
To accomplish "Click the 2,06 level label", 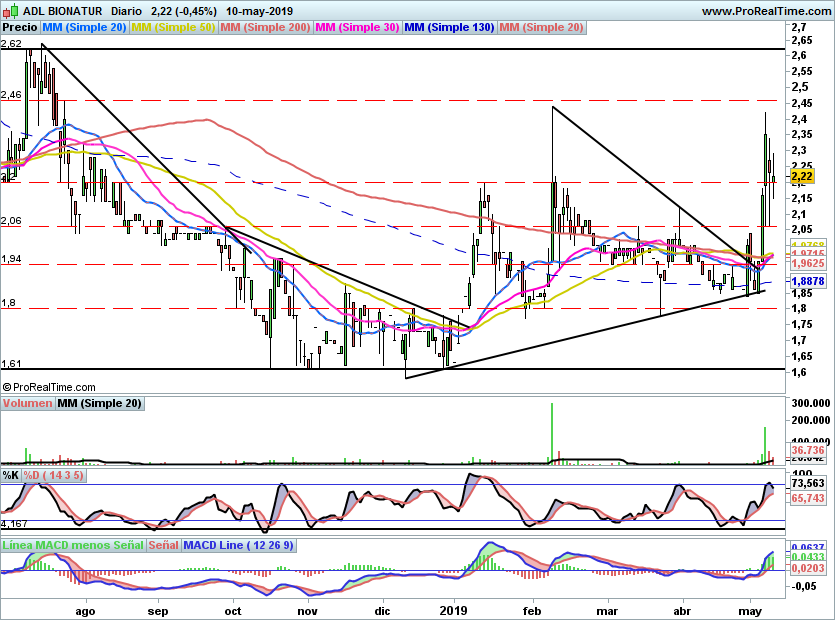I will point(11,221).
